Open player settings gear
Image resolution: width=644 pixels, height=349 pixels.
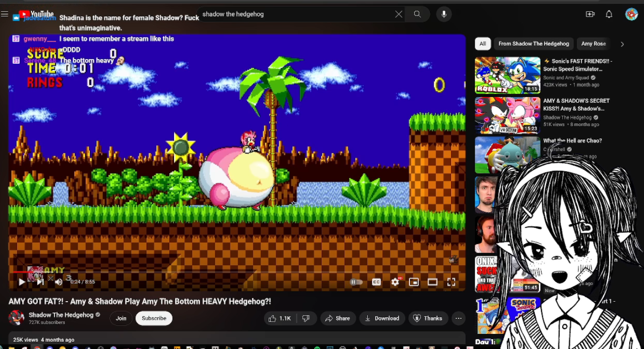tap(395, 282)
